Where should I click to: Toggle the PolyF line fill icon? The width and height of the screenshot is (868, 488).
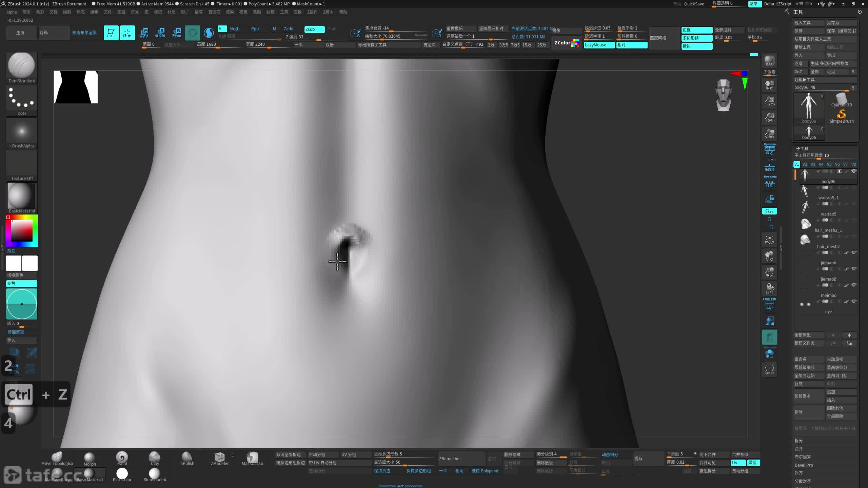pos(769,304)
